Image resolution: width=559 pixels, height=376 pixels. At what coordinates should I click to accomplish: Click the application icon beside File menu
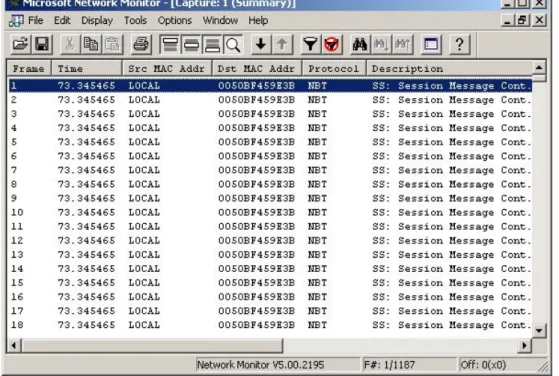16,21
